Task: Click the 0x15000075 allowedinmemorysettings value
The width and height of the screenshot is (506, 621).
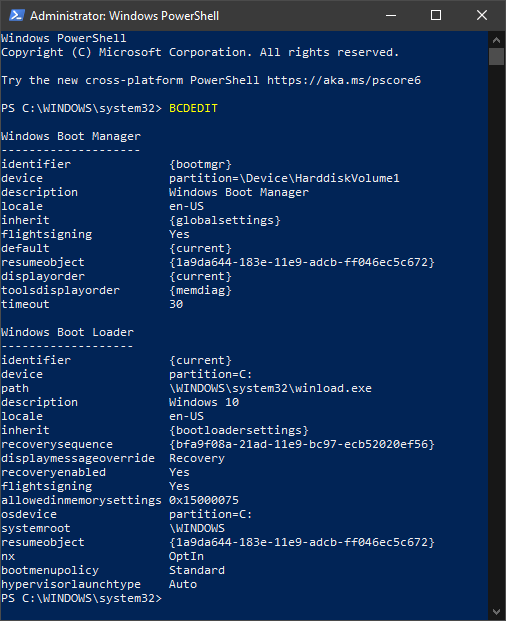Action: pyautogui.click(x=204, y=500)
